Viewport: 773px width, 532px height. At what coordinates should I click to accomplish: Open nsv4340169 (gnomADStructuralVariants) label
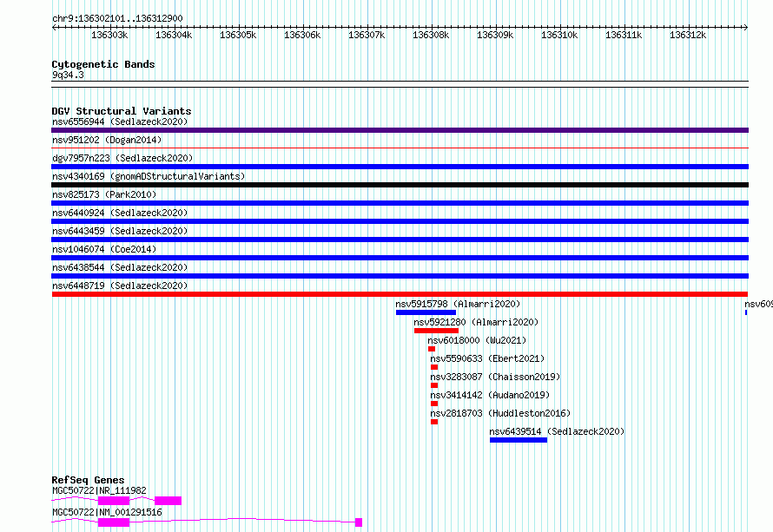(x=149, y=176)
